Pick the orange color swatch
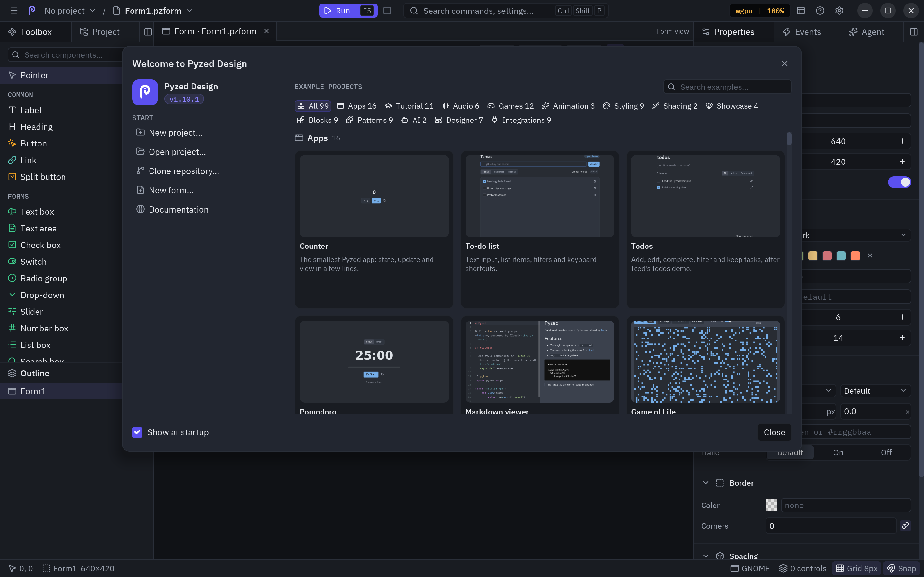 855,255
